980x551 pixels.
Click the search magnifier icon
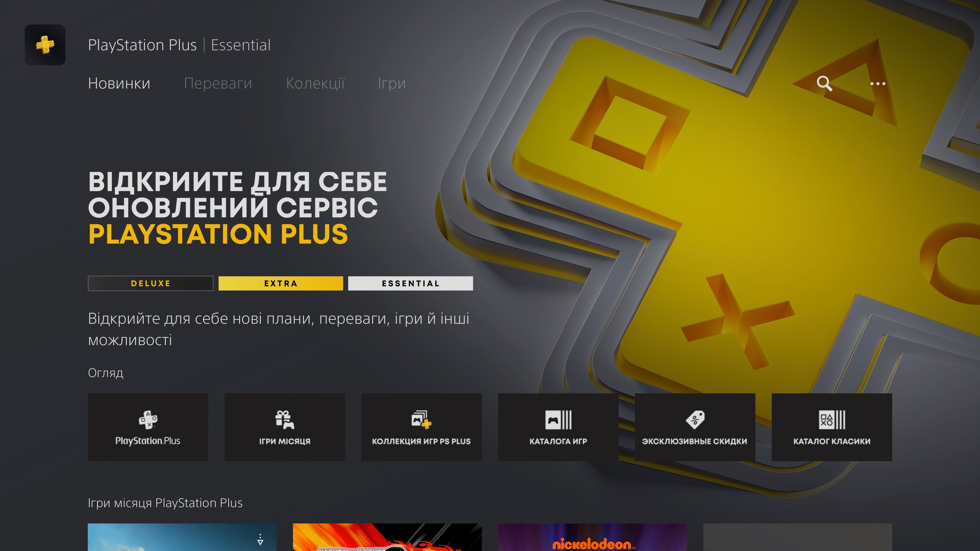824,83
